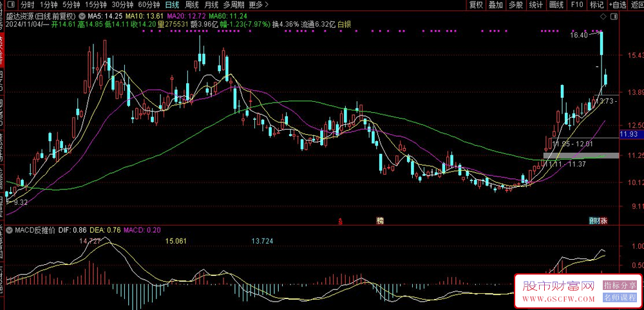Click the MA5: 14.25 label
Viewport: 644px width, 310px height.
(106, 17)
